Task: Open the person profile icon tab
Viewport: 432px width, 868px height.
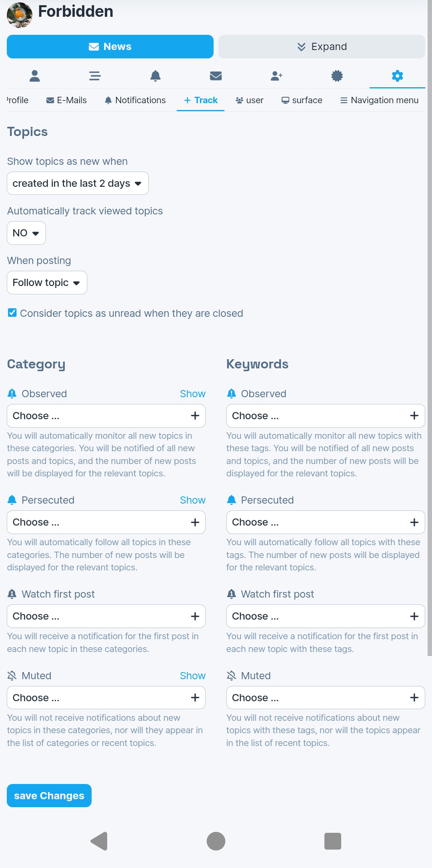Action: click(x=35, y=76)
